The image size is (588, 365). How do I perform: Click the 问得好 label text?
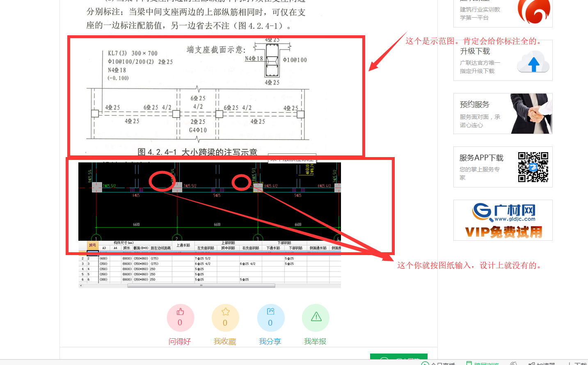click(180, 341)
